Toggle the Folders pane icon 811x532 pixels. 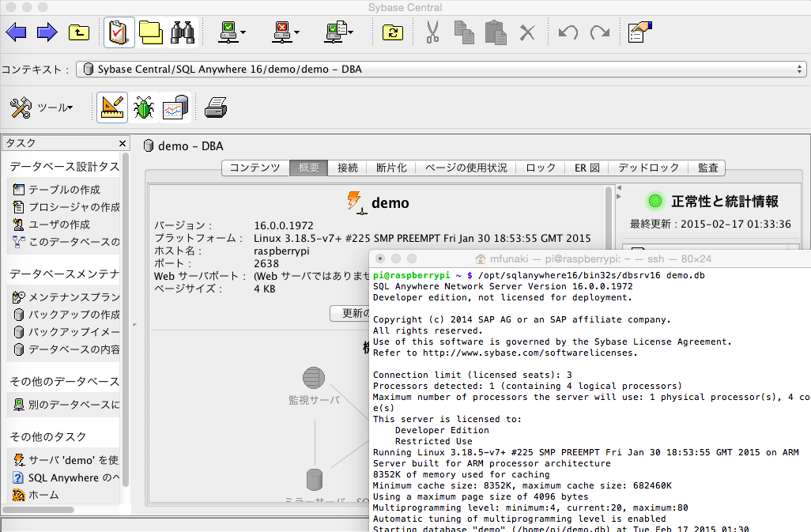click(151, 32)
